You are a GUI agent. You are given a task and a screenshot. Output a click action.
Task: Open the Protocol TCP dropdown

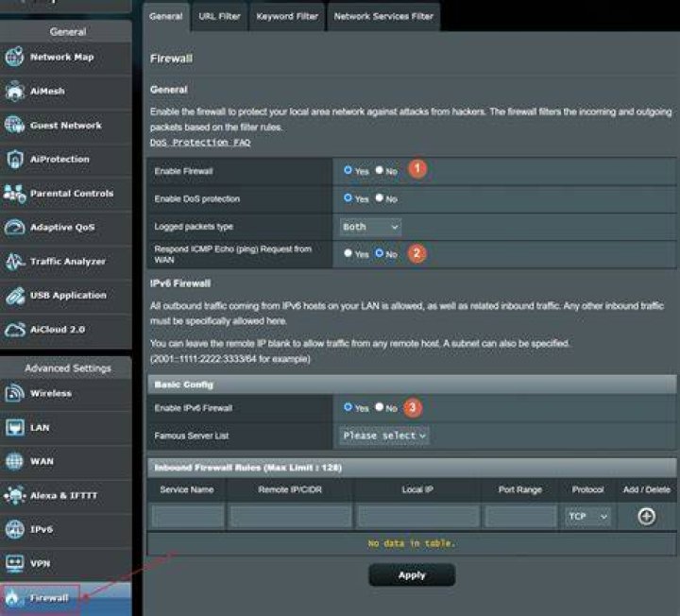[x=587, y=516]
